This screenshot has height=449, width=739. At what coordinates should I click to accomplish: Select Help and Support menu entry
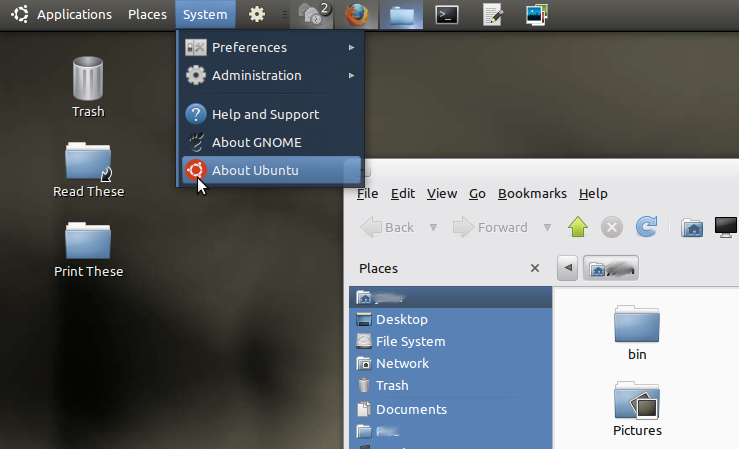[271, 114]
